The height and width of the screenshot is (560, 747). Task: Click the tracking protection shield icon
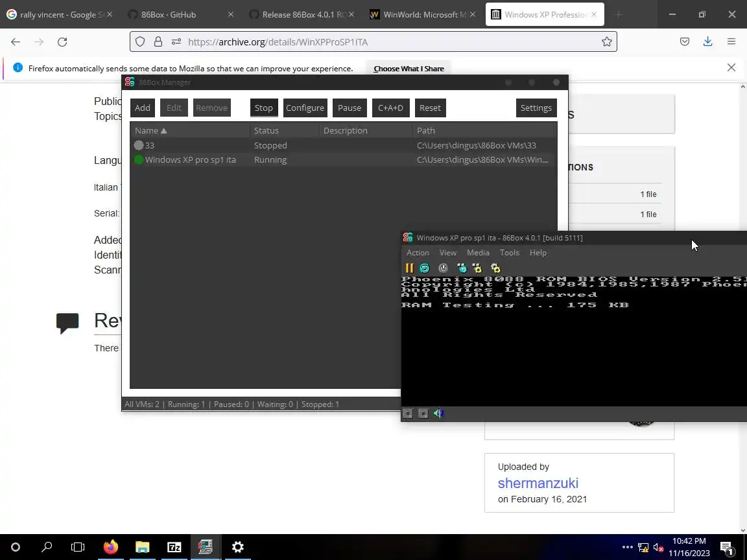(x=140, y=42)
